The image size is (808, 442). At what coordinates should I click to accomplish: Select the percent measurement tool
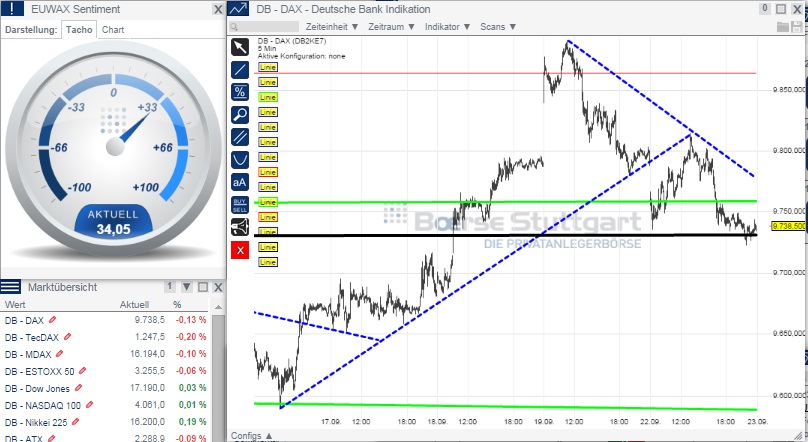pyautogui.click(x=240, y=92)
